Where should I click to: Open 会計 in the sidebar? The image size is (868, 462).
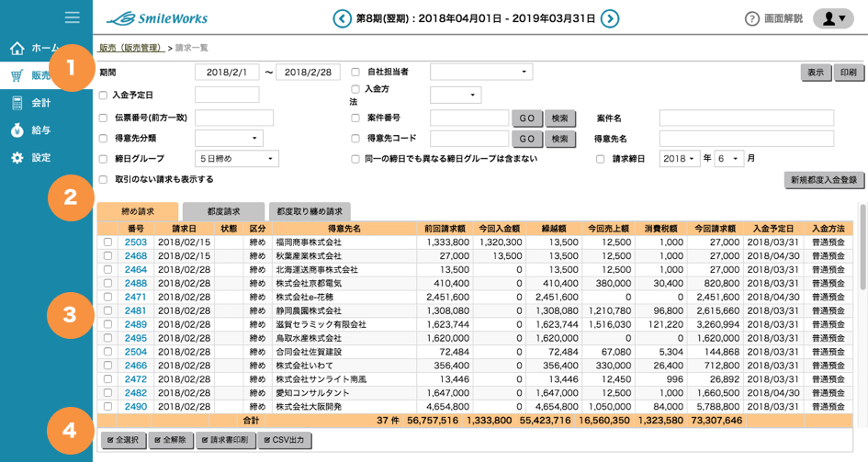pos(41,102)
